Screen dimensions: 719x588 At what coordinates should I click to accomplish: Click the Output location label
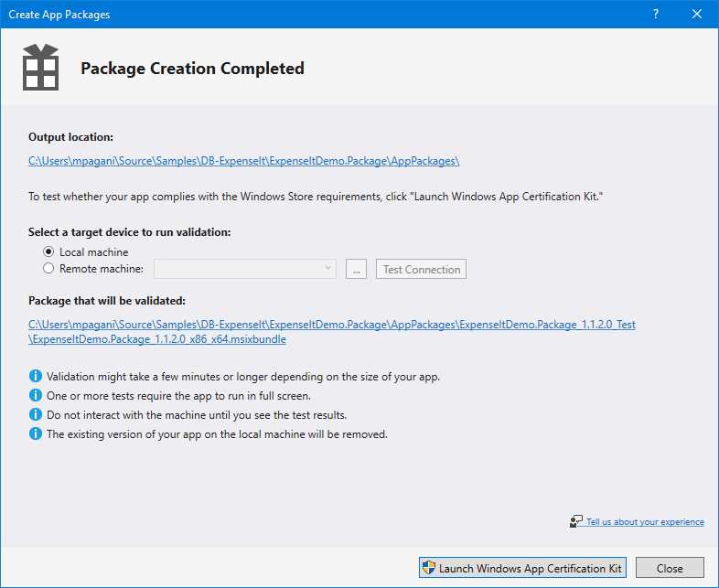tap(70, 137)
